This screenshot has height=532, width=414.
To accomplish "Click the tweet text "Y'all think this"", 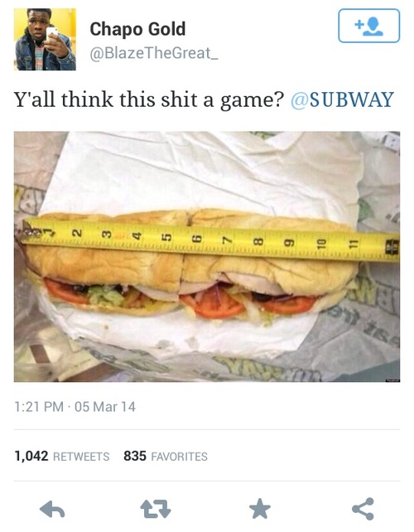I will click(86, 99).
